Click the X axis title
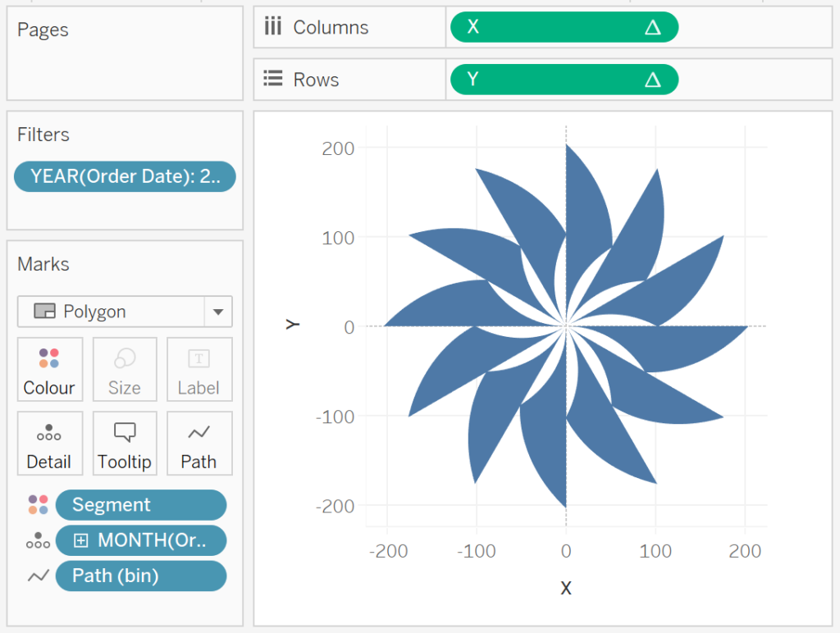840x633 pixels. click(x=566, y=588)
